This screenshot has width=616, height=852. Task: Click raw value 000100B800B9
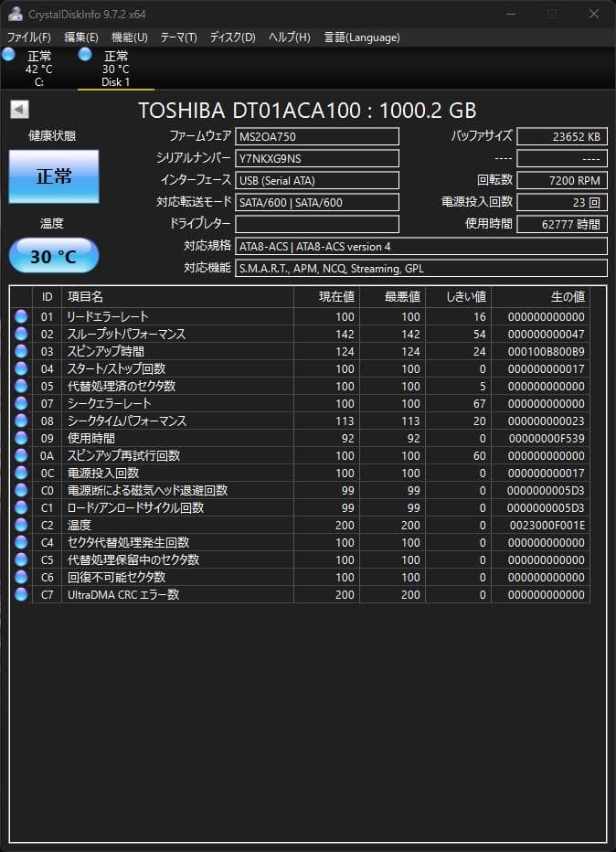coord(546,352)
